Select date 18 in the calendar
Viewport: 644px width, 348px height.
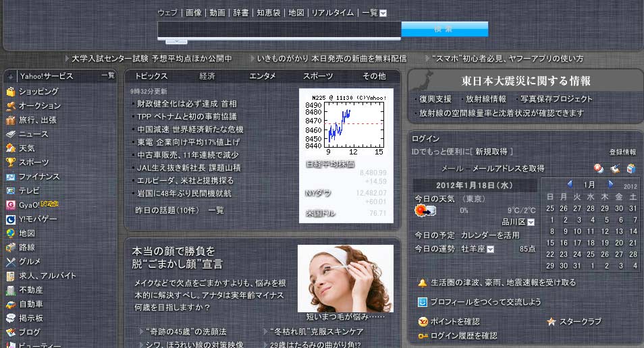coord(590,243)
